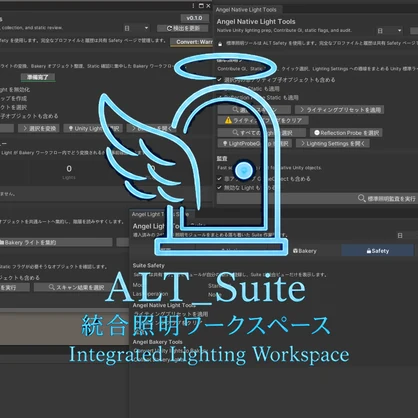
Task: Click the probe icon on the Reflection Probe button
Action: [317, 133]
